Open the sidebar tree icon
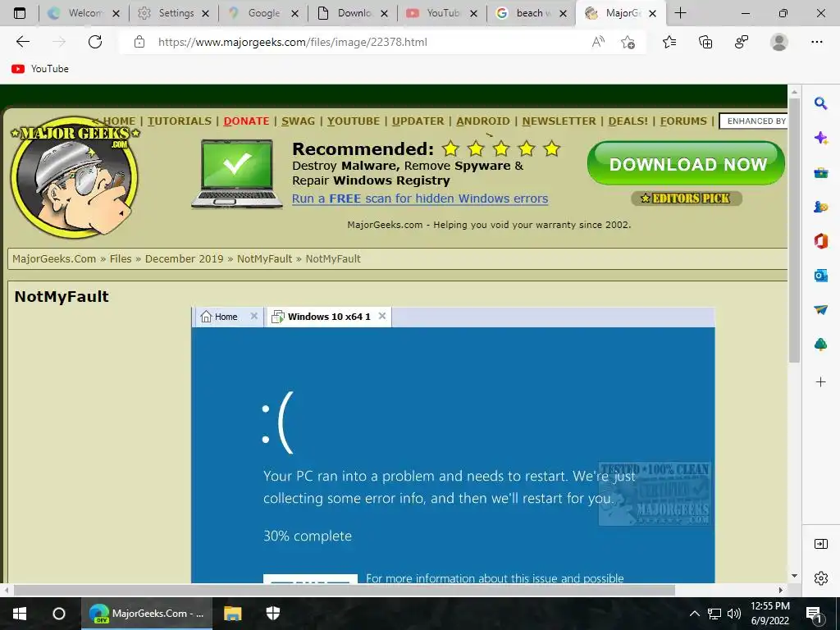The width and height of the screenshot is (840, 630). 820,344
